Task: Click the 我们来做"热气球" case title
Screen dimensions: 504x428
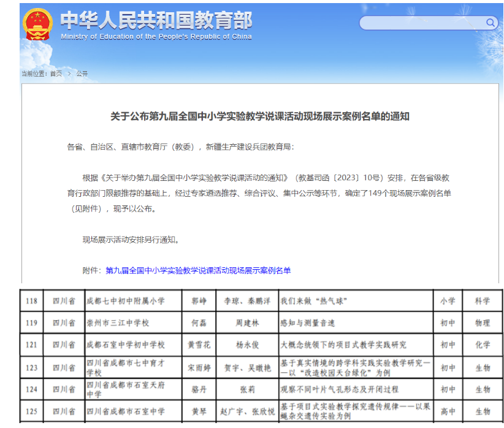Action: 314,301
